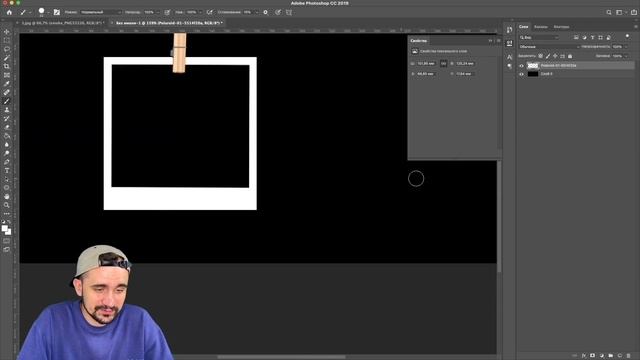This screenshot has width=640, height=360.
Task: Select the Eraser tool
Action: tap(7, 127)
